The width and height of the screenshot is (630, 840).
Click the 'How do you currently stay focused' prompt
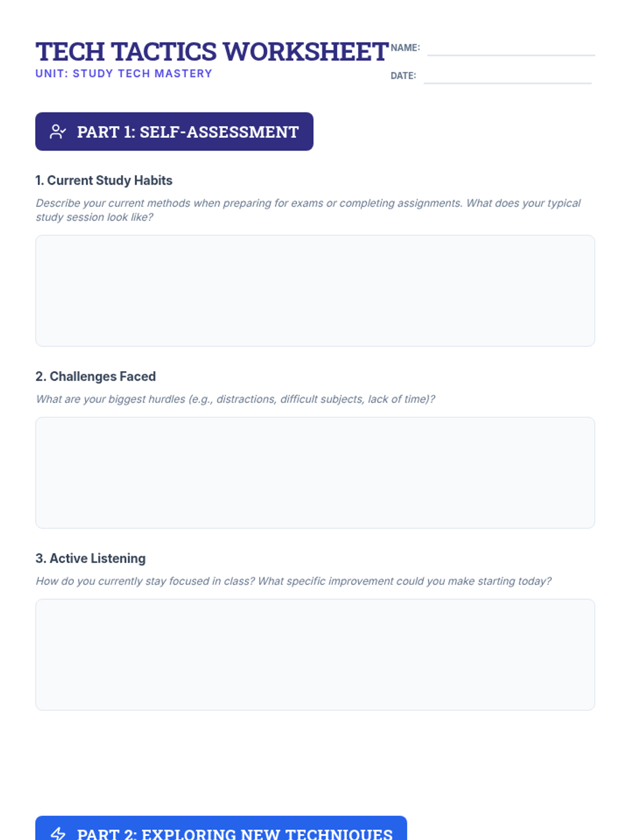tap(293, 581)
